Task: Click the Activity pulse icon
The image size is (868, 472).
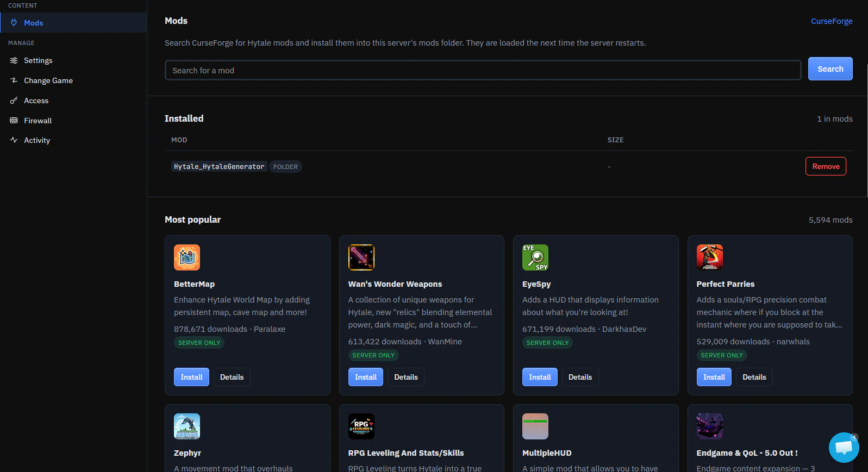Action: 14,140
